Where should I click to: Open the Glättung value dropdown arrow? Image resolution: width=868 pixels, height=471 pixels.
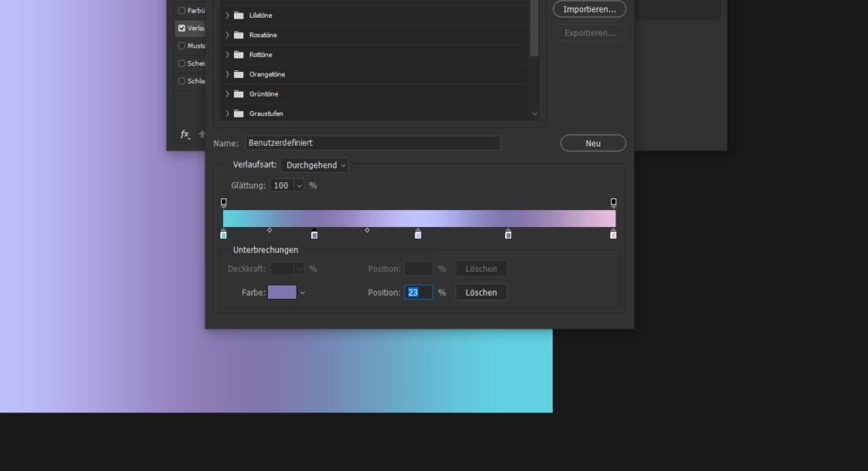point(298,186)
